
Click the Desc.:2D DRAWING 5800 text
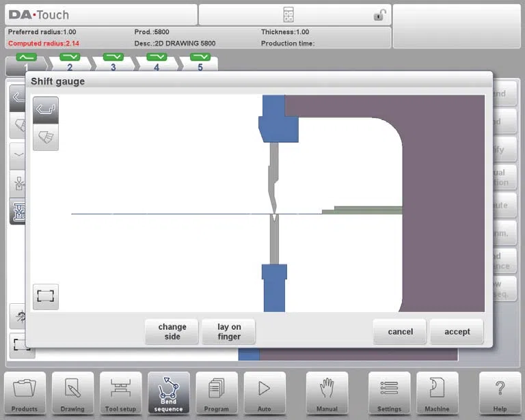pos(174,44)
